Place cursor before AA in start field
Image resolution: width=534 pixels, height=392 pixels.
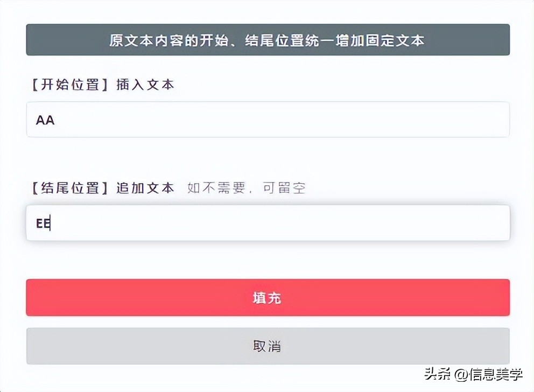point(35,120)
